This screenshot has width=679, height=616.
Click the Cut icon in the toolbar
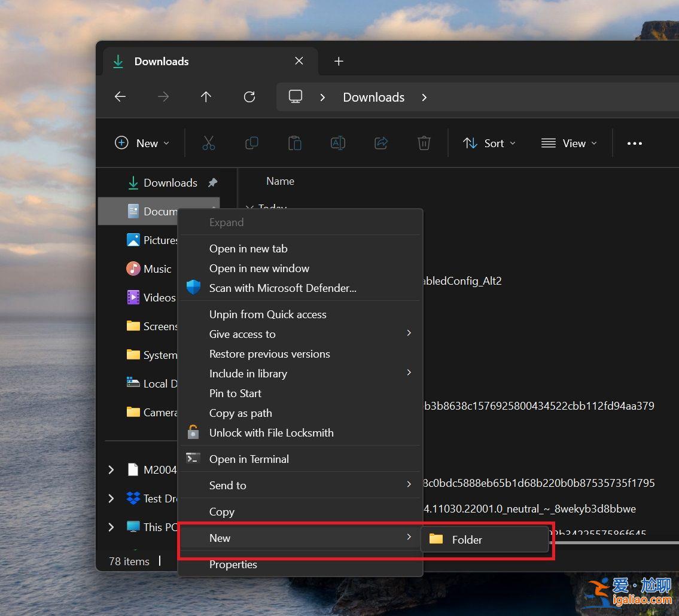point(208,143)
